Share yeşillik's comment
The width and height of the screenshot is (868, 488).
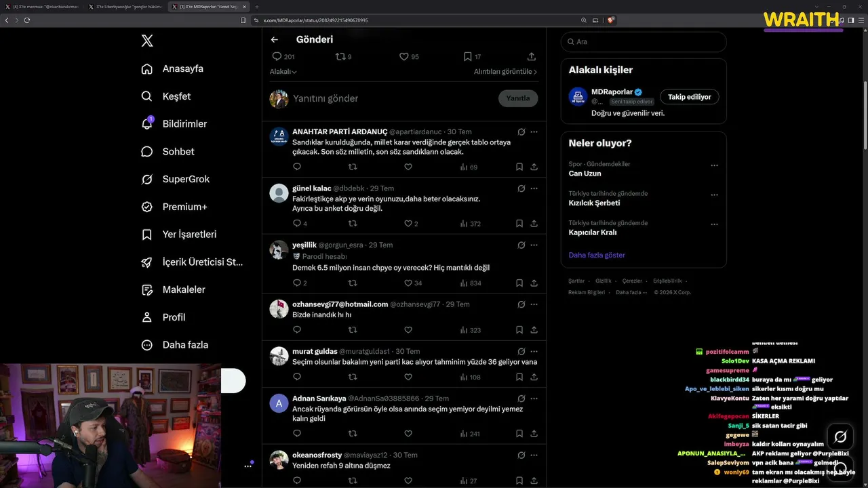point(534,283)
